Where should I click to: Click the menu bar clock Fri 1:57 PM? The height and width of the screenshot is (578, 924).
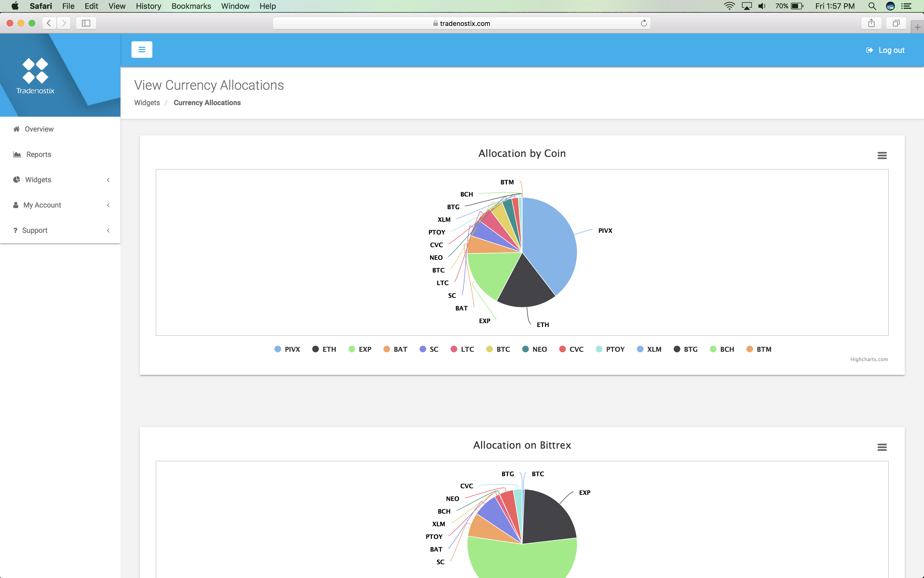pos(835,6)
